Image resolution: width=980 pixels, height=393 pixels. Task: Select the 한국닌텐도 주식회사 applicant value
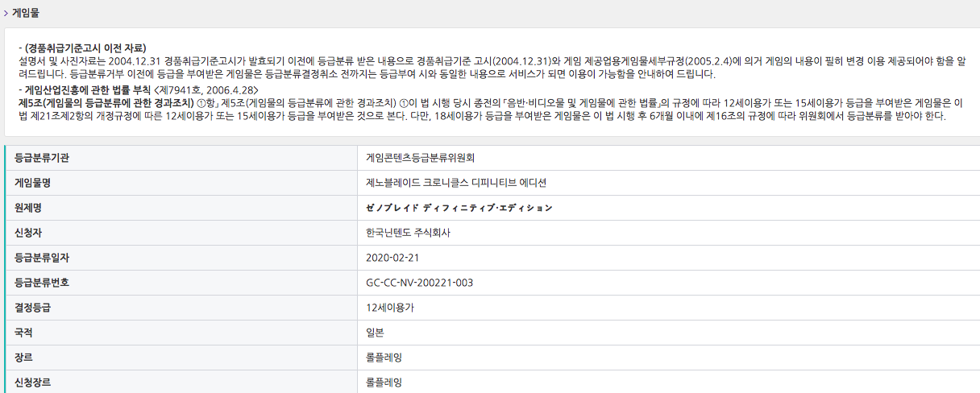408,233
